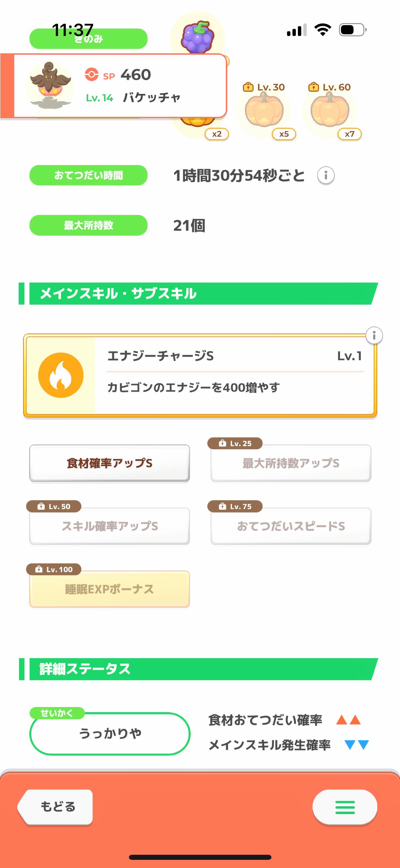Tap the うっかりや nature box

tap(110, 734)
